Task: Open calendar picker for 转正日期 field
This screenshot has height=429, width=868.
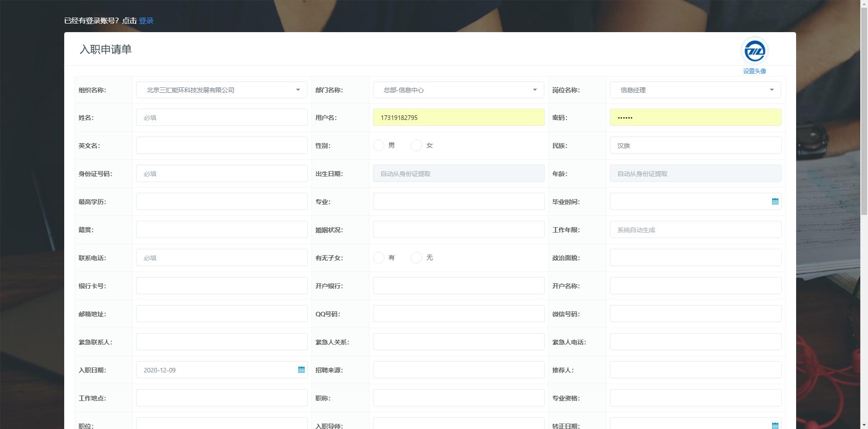Action: [x=775, y=425]
